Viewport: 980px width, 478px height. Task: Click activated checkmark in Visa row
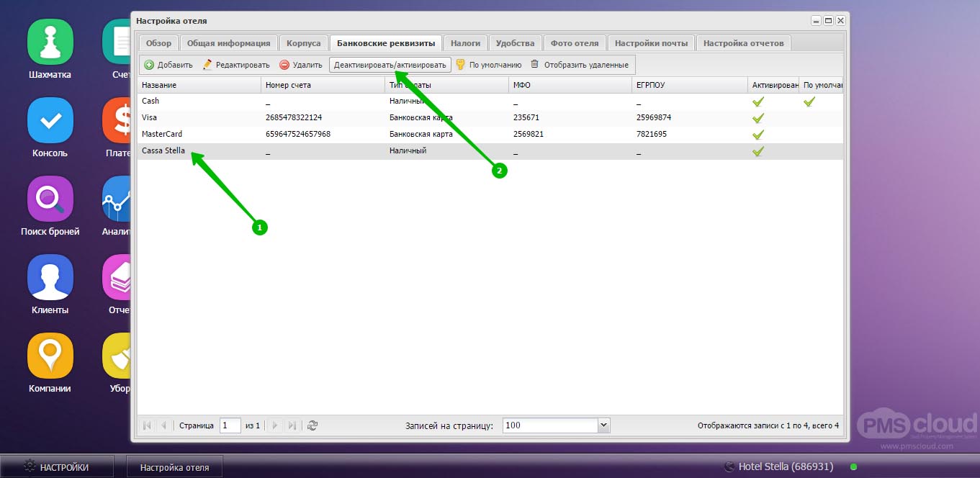pos(758,118)
